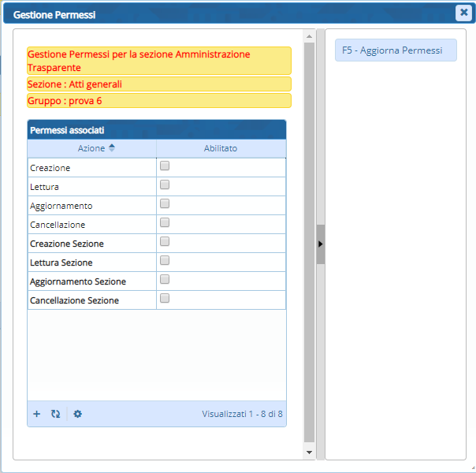Tick the Lettura Sezione checkbox
Screen dimensions: 476x473
coord(165,261)
